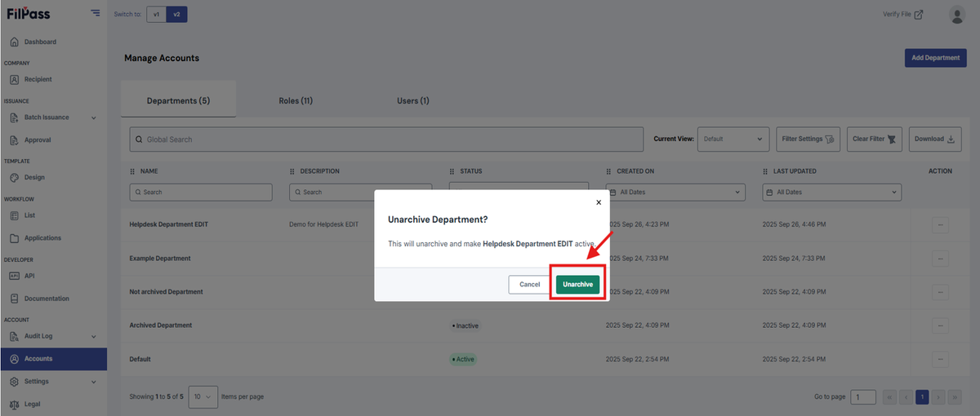The height and width of the screenshot is (416, 980).
Task: Click the drag handle icon beside NAME column
Action: [x=132, y=171]
